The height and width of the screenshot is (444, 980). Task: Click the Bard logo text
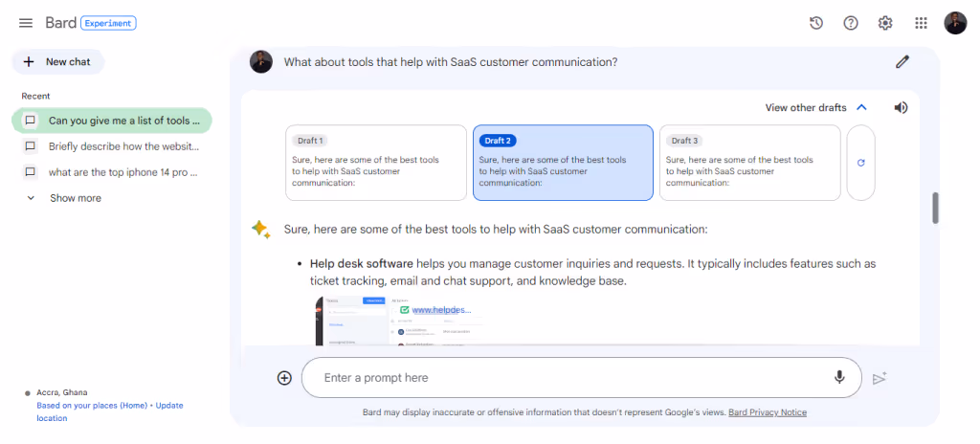pyautogui.click(x=60, y=23)
